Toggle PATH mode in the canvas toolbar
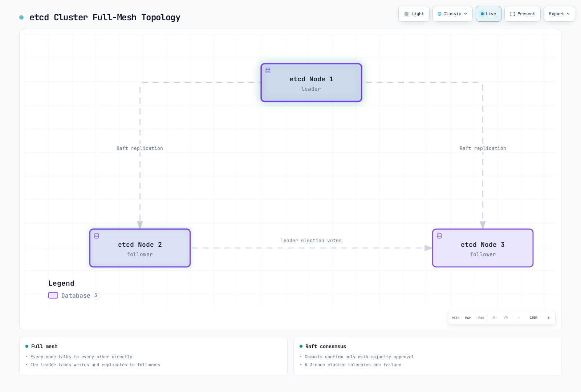 pos(455,318)
